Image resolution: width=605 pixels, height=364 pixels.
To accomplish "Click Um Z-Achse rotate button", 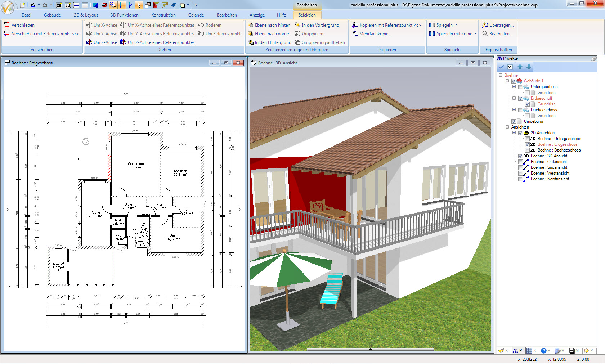I will [102, 42].
